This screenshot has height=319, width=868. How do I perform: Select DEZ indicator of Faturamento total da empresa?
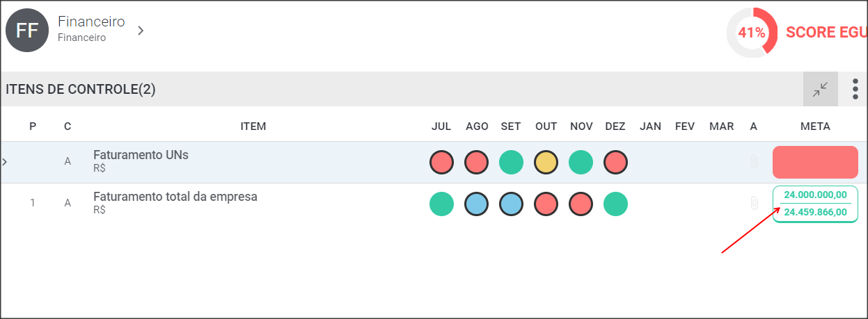[x=615, y=204]
